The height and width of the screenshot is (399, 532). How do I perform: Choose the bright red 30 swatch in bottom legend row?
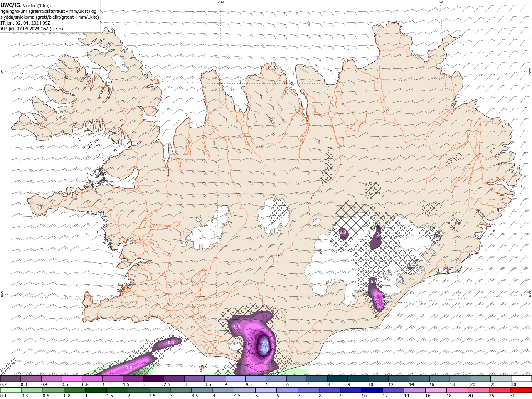pos(520,390)
